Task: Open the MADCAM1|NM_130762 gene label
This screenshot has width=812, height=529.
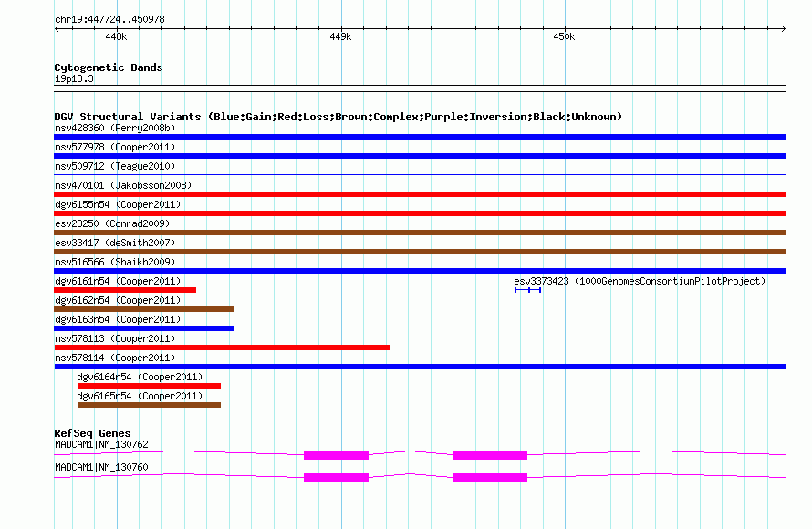Action: point(101,444)
